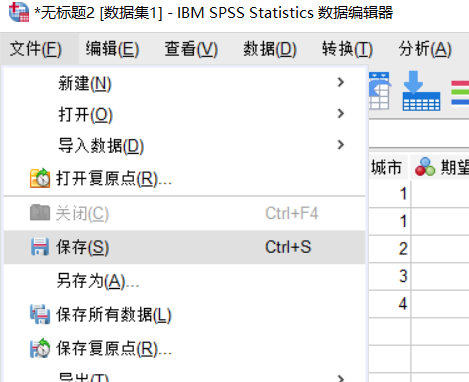The width and height of the screenshot is (469, 382).
Task: Click the go-to-variable grid toolbar icon
Action: [x=379, y=91]
